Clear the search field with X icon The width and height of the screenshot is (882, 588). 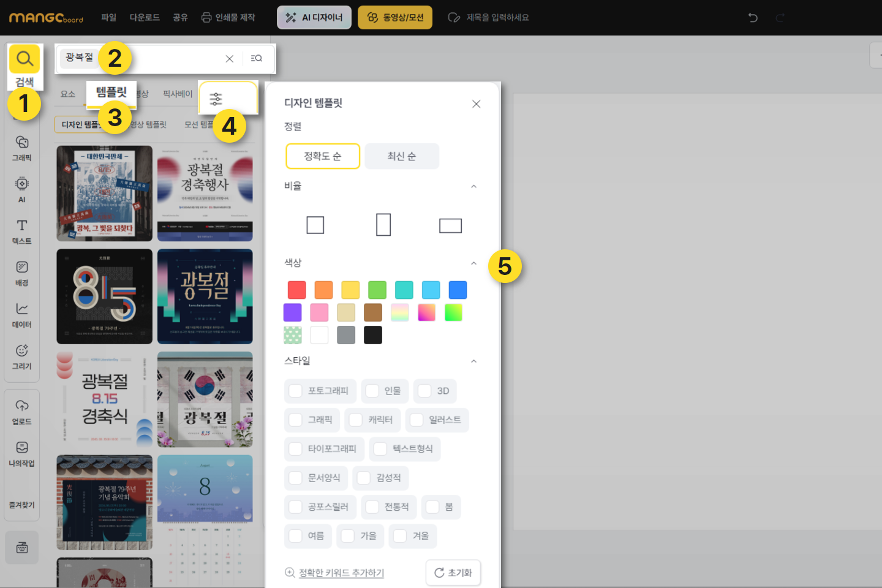[230, 59]
